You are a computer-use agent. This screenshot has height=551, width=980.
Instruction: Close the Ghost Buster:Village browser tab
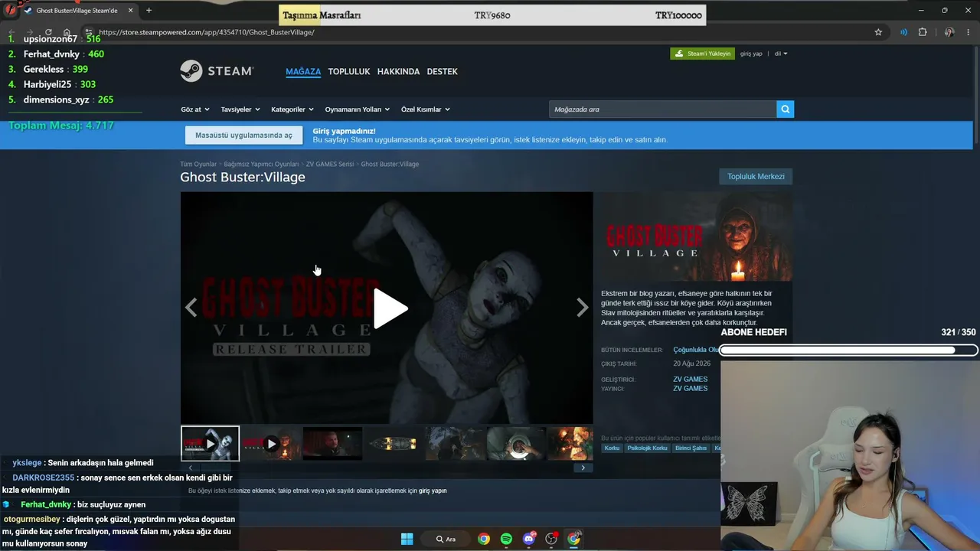[130, 11]
